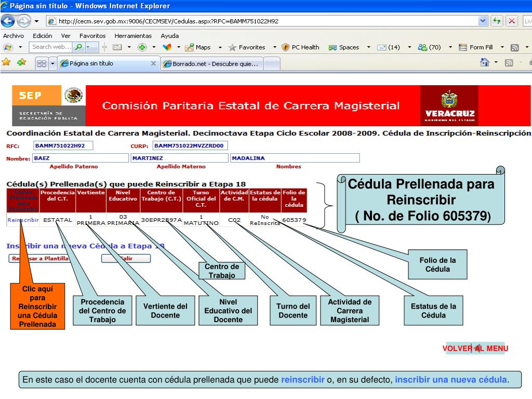Click the CURP field

pyautogui.click(x=190, y=145)
